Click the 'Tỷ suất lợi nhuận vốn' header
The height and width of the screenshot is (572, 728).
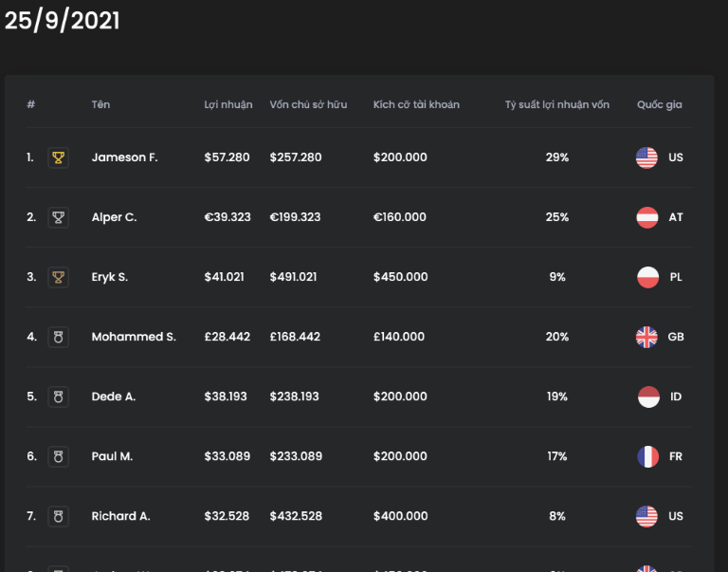[x=556, y=104]
